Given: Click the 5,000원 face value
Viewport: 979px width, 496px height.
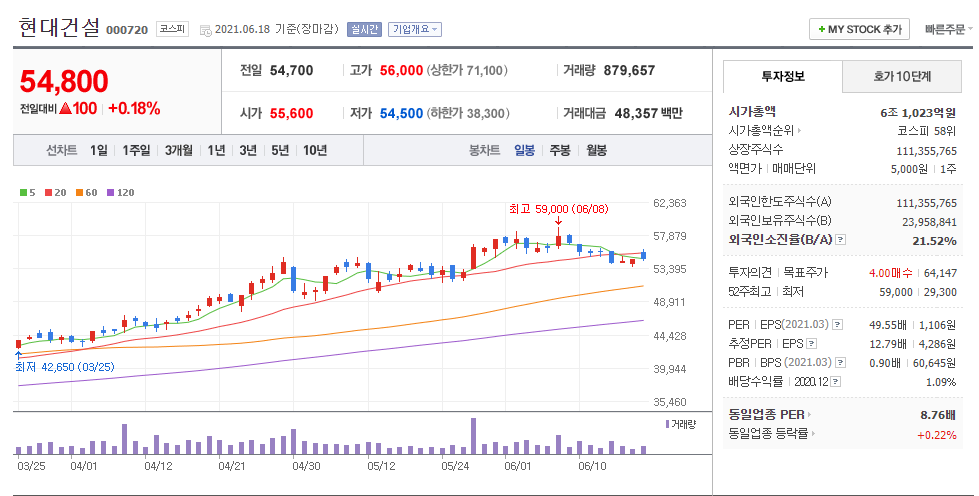Looking at the screenshot, I should point(909,169).
